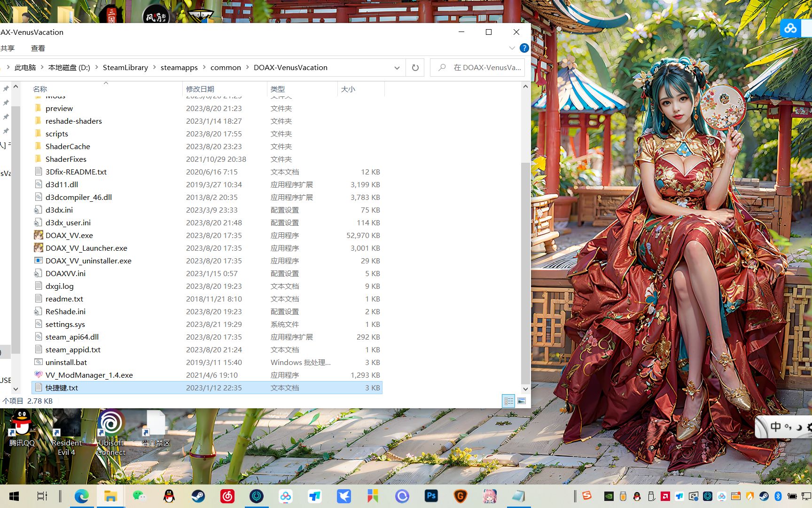Expand the address bar history dropdown
Viewport: 812px width, 508px height.
(397, 68)
